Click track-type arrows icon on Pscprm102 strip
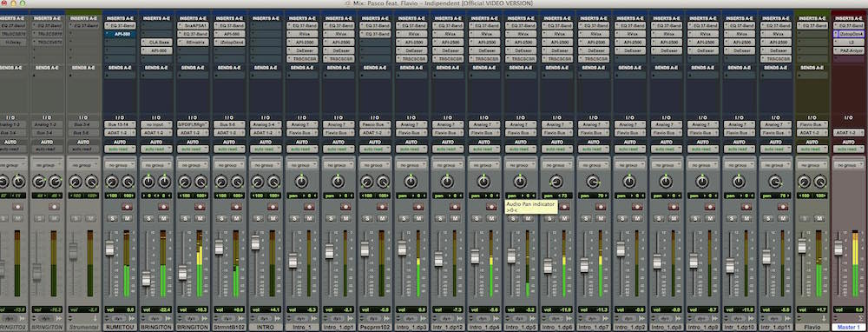 pos(361,319)
